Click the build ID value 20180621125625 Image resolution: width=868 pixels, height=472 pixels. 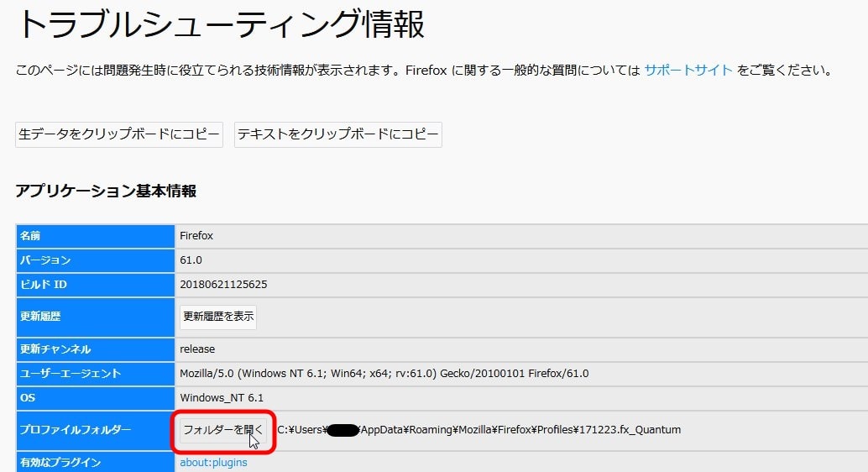click(x=223, y=285)
